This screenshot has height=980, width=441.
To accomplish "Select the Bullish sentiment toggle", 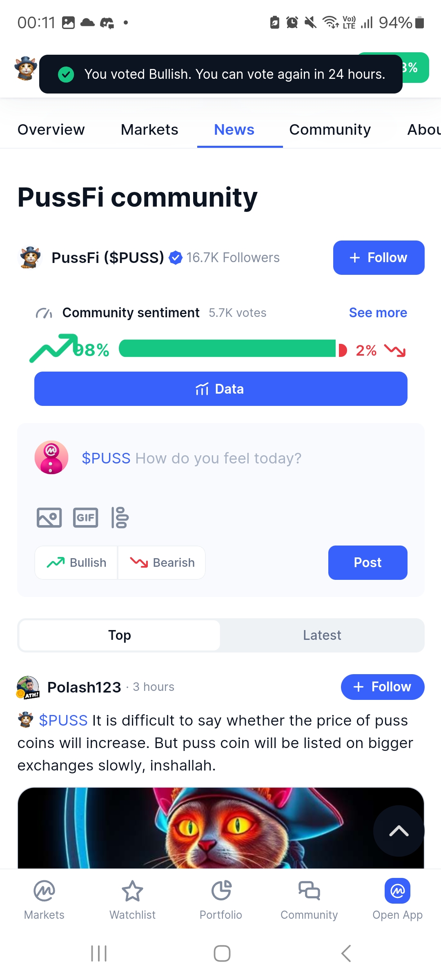I will tap(76, 563).
